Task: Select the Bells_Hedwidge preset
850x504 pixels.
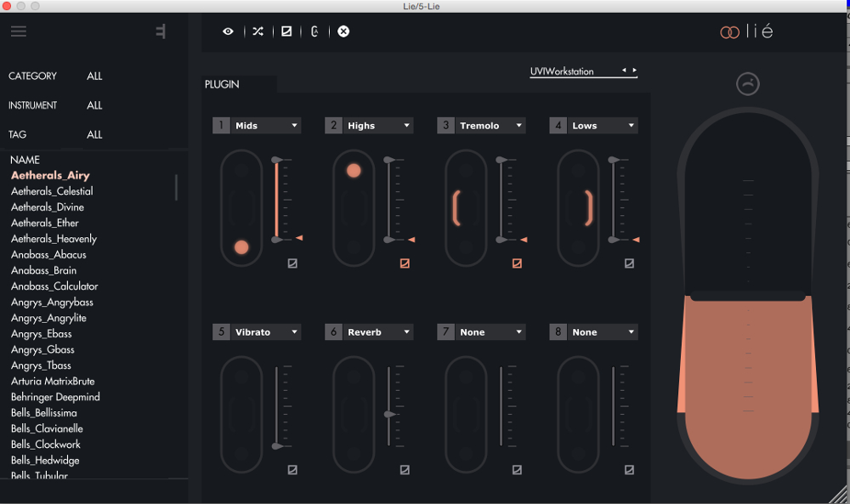Action: [45, 460]
